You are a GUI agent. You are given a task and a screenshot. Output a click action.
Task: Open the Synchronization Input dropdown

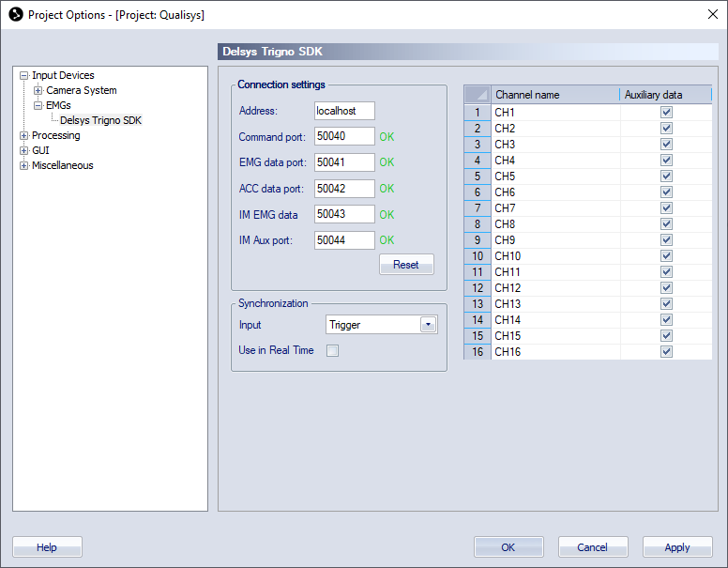coord(428,325)
